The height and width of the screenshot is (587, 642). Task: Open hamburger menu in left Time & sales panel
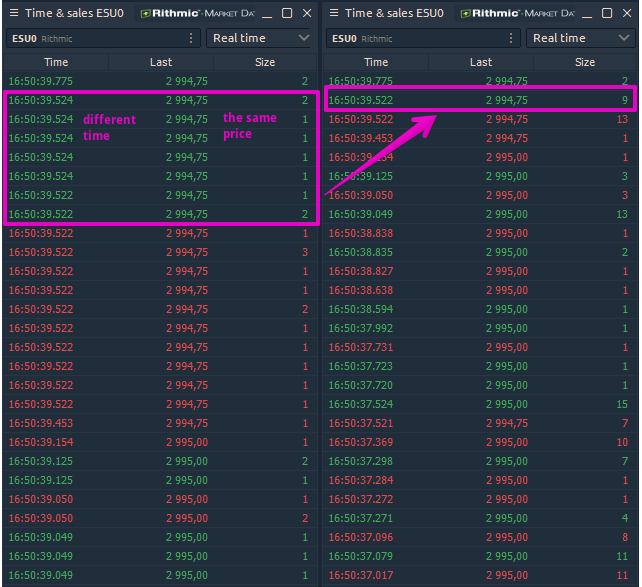14,13
